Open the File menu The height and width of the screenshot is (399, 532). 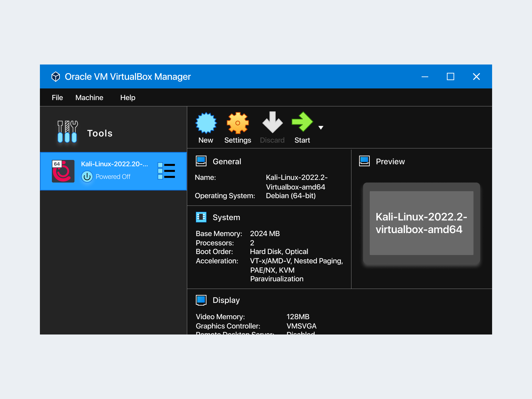57,97
